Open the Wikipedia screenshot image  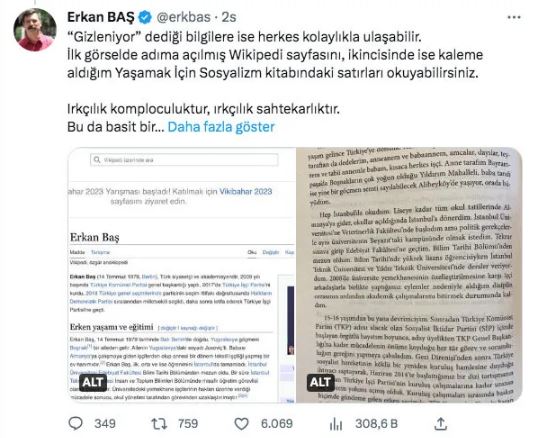(x=182, y=275)
